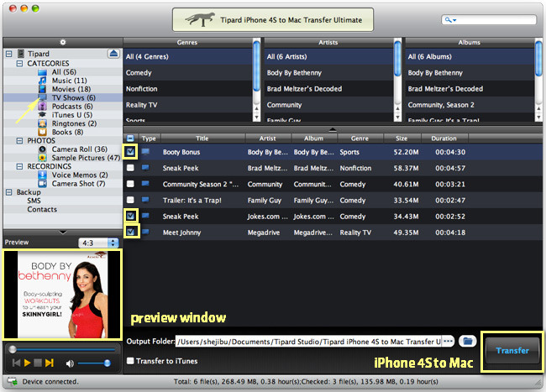This screenshot has height=392, width=546.
Task: Open the Camera Roll (36) icon
Action: 42,149
